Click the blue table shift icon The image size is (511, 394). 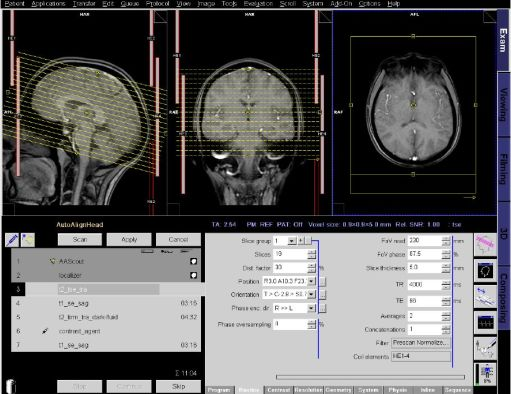485,296
